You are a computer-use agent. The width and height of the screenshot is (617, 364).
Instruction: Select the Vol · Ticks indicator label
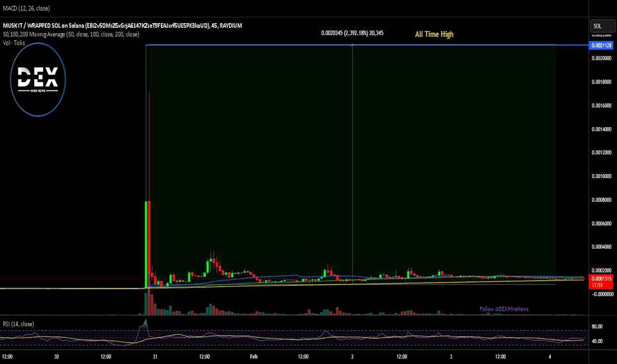click(x=14, y=43)
